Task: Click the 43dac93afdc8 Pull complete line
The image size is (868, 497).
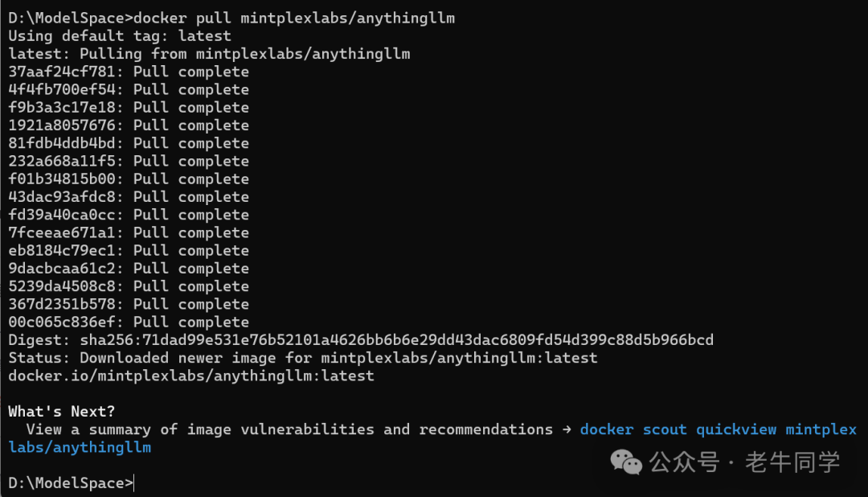Action: tap(129, 197)
